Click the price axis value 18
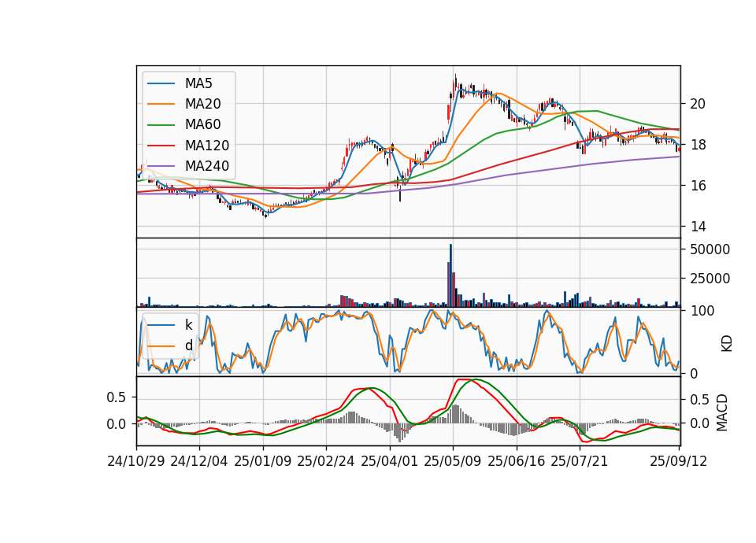Viewport: 756px width, 543px height. (x=698, y=145)
